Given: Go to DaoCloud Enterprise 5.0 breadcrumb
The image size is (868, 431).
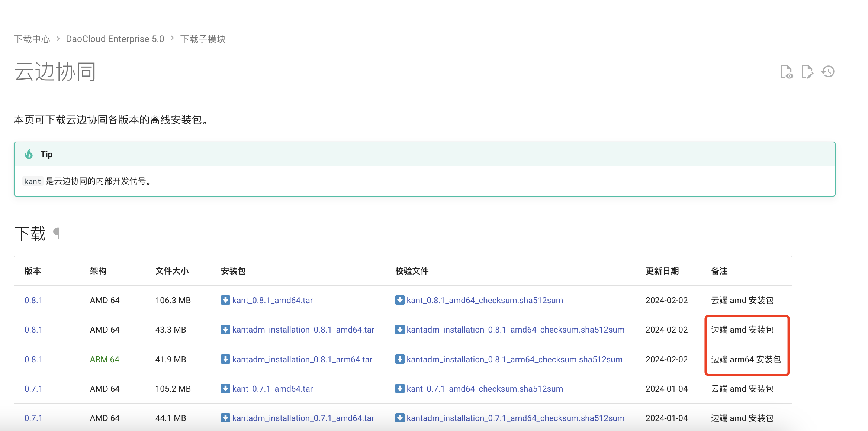Looking at the screenshot, I should coord(115,39).
